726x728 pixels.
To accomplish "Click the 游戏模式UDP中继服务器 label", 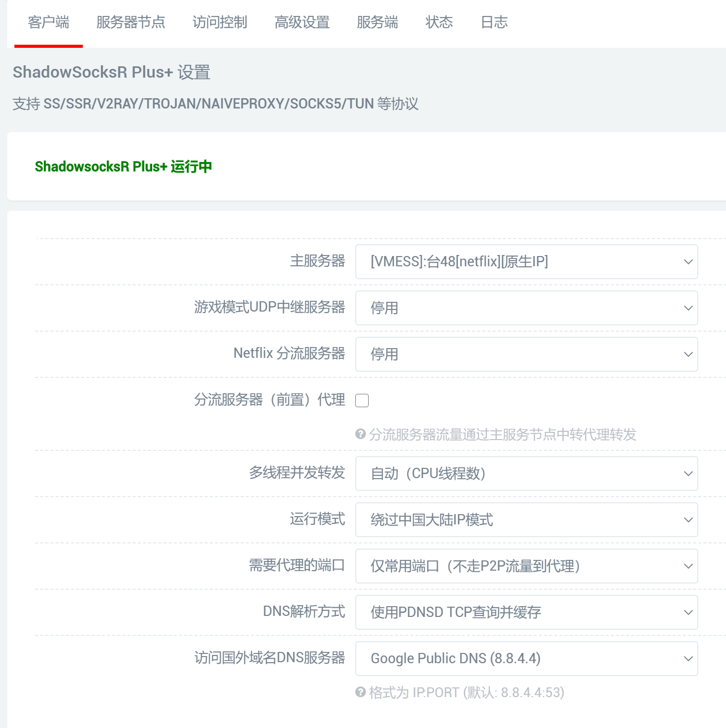I will [270, 307].
